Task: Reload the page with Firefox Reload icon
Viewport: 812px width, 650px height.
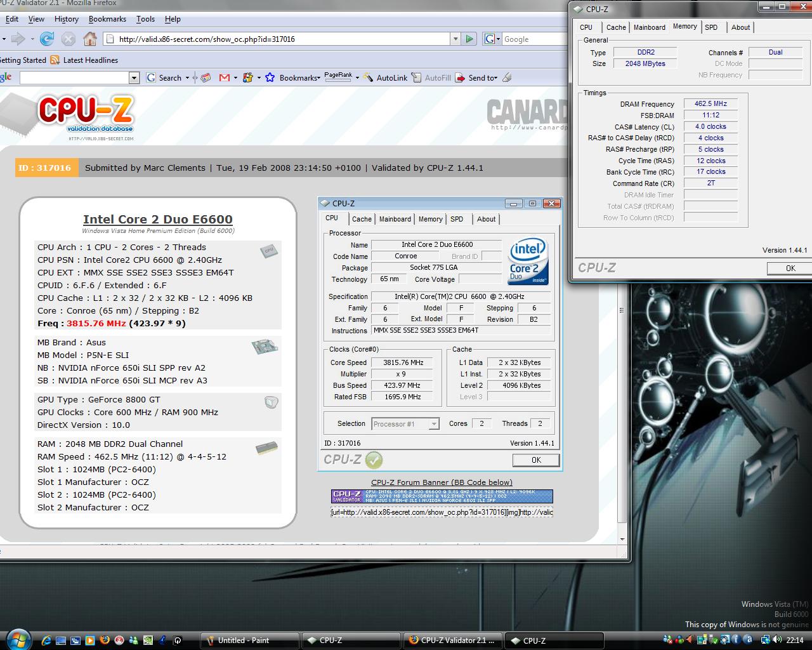Action: click(x=47, y=39)
